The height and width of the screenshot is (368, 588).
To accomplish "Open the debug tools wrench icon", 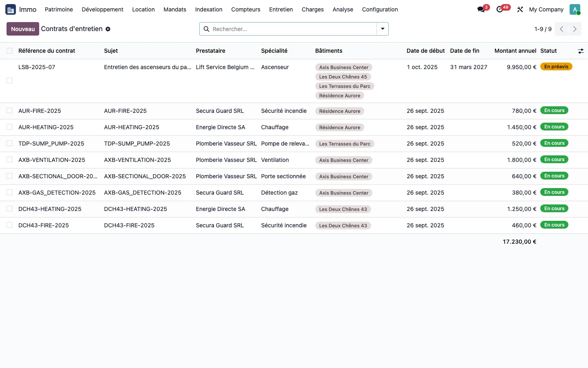I will [x=520, y=9].
